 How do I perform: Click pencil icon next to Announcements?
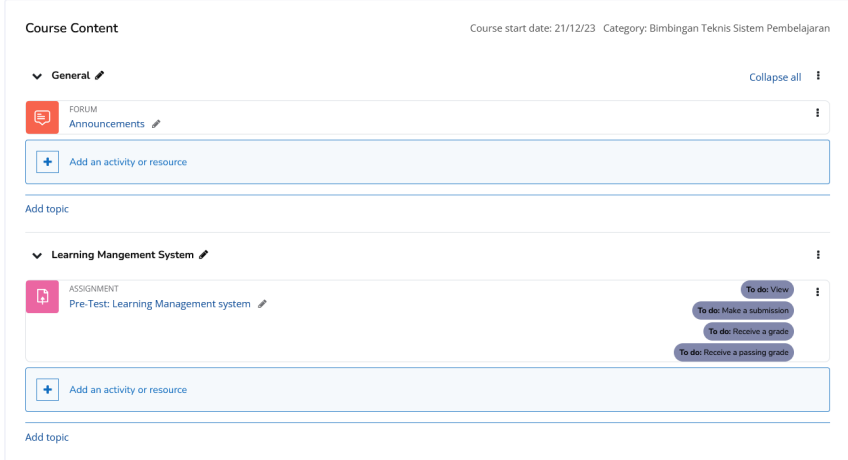point(156,124)
